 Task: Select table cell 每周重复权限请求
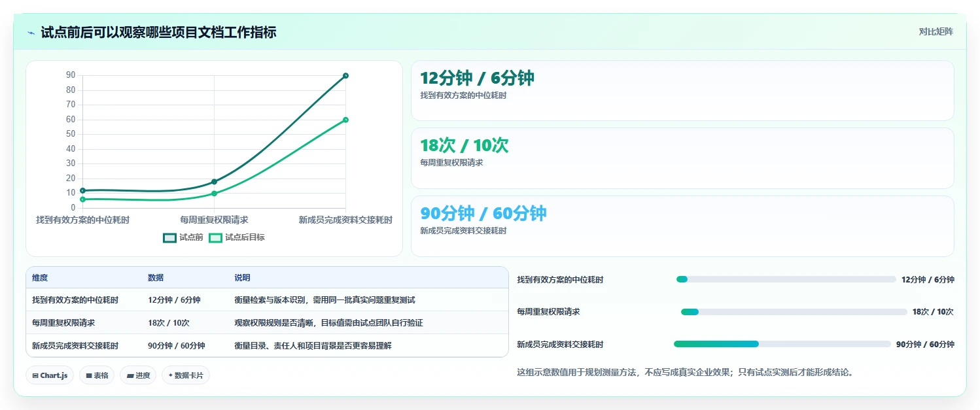pos(63,323)
